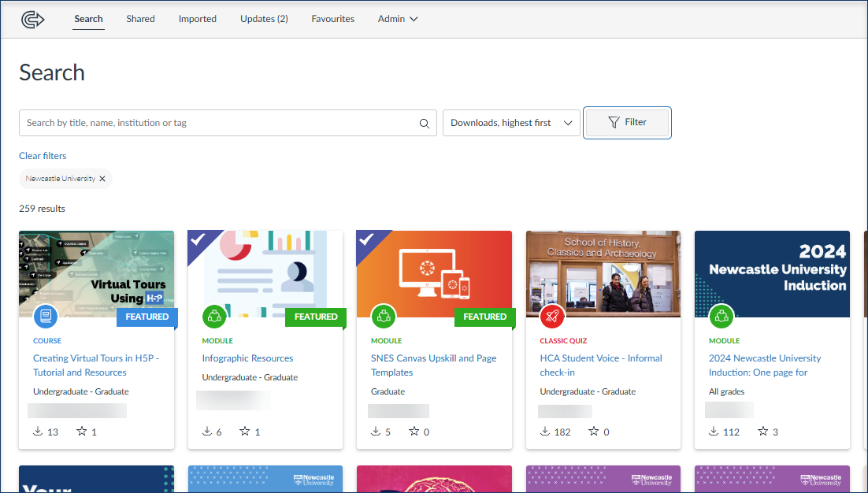Click the green module icon on SNES Canvas card
The width and height of the screenshot is (868, 493).
point(384,317)
